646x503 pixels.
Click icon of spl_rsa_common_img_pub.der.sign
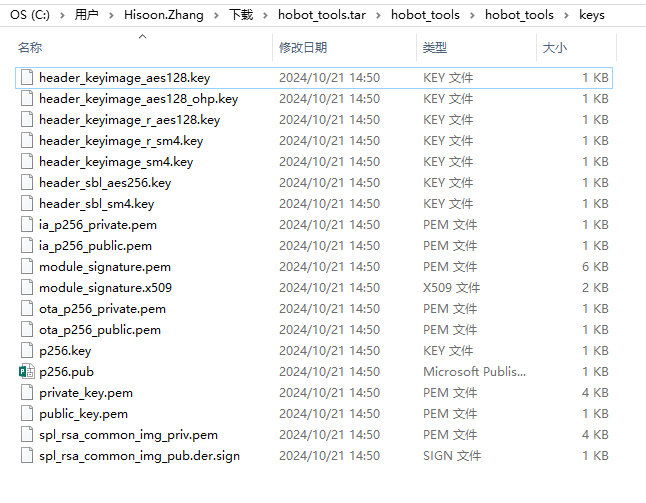point(27,456)
